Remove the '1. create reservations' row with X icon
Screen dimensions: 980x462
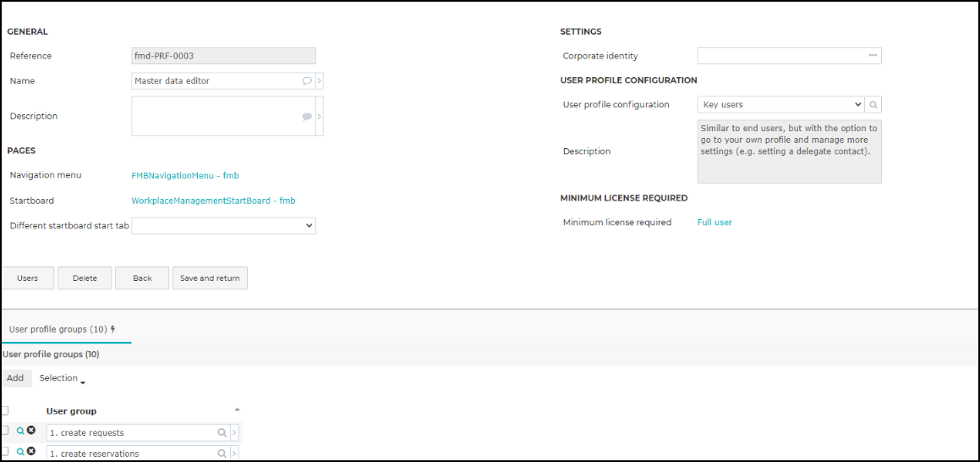tap(30, 451)
